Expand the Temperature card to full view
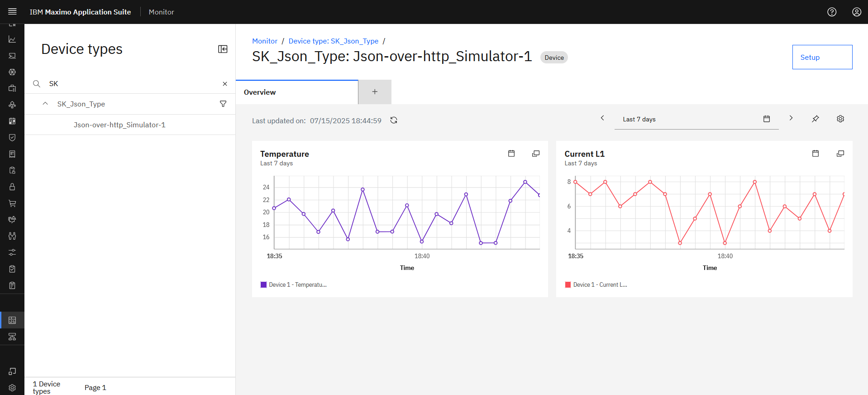This screenshot has width=868, height=395. (x=536, y=154)
